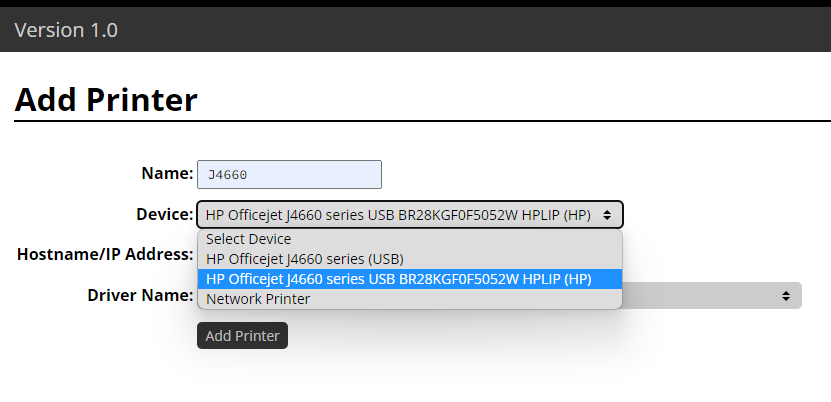Viewport: 831px width, 402px height.
Task: Open the Device combo box
Action: coord(410,215)
